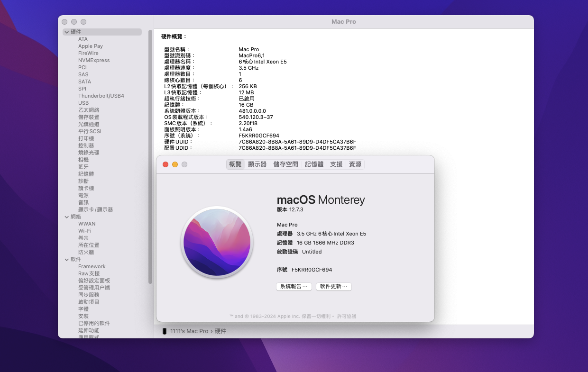Select Wi-Fi in the sidebar
The width and height of the screenshot is (588, 372).
[85, 231]
